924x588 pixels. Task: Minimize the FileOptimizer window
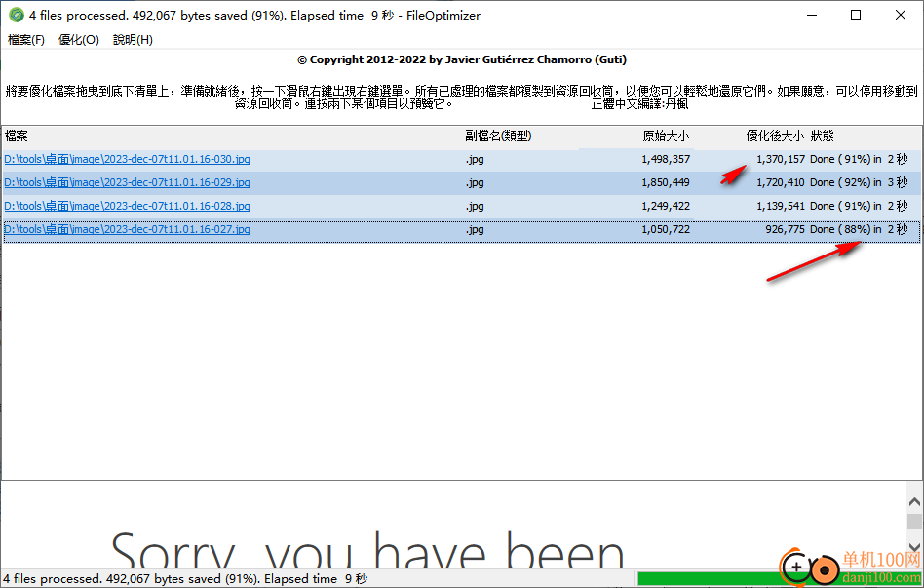(812, 15)
